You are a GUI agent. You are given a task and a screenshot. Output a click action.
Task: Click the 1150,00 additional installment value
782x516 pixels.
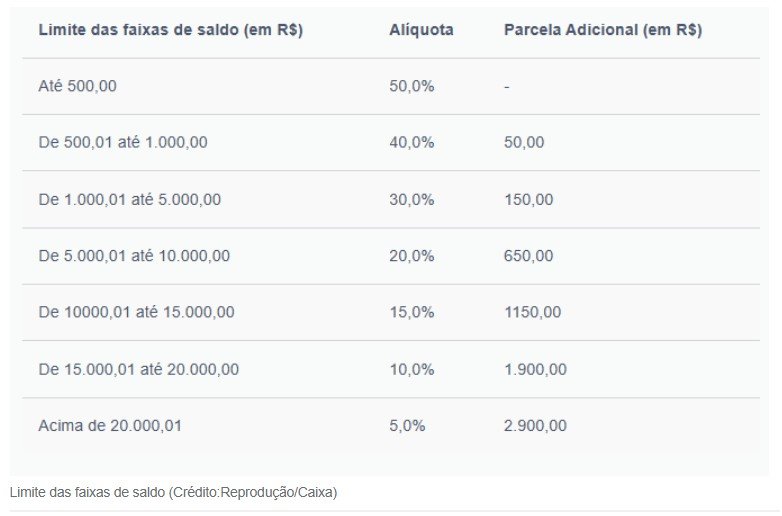(x=533, y=312)
